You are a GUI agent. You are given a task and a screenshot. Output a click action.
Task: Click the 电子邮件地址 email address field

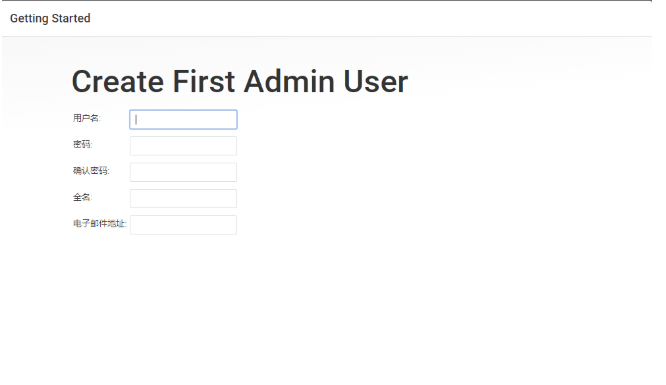(183, 225)
